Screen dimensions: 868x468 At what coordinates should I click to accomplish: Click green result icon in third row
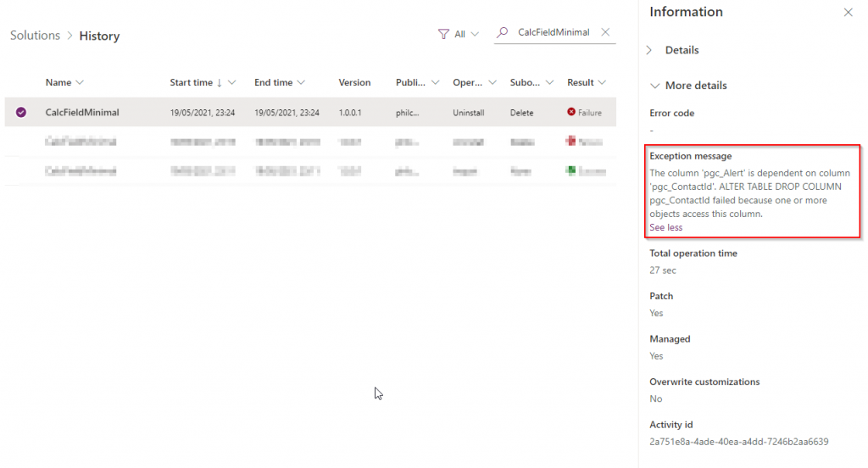pos(570,170)
